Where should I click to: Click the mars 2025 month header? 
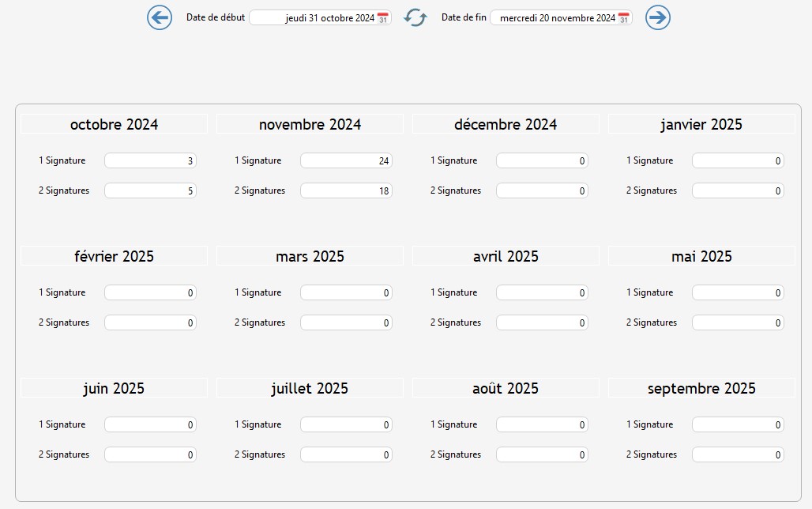click(310, 257)
